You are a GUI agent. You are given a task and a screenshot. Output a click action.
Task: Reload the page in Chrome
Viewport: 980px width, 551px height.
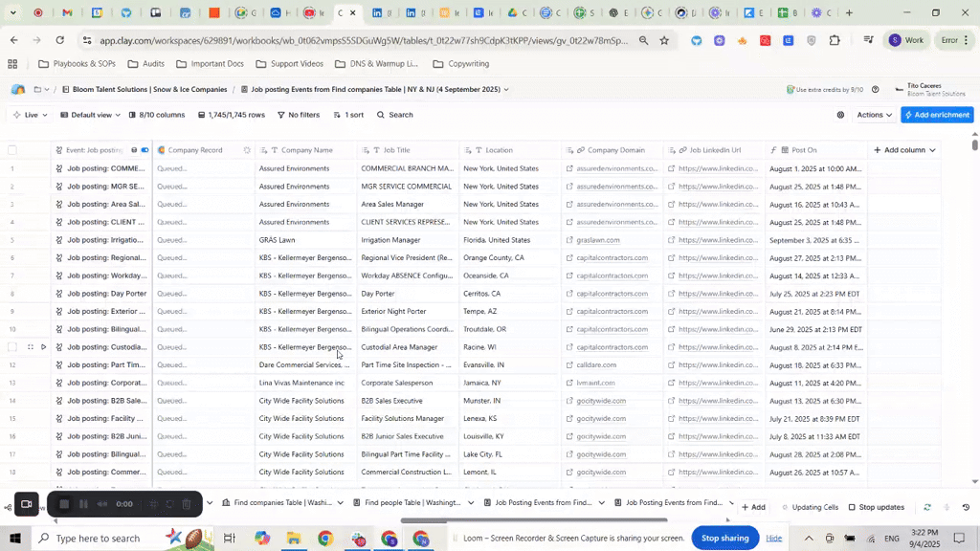[x=60, y=40]
